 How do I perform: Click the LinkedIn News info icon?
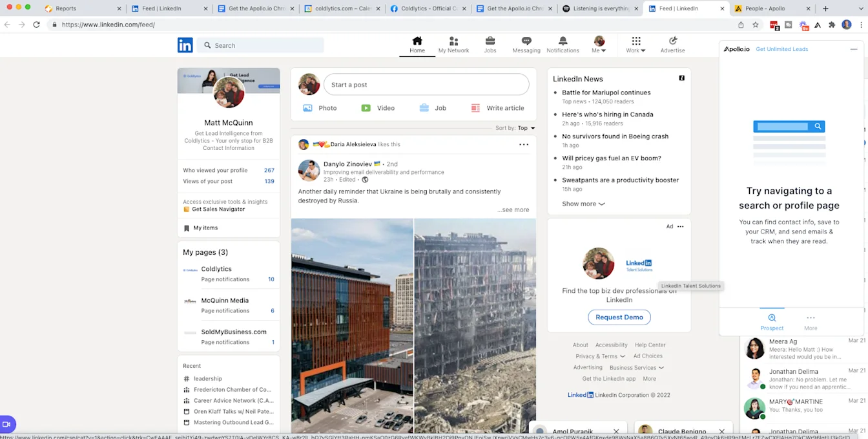681,78
